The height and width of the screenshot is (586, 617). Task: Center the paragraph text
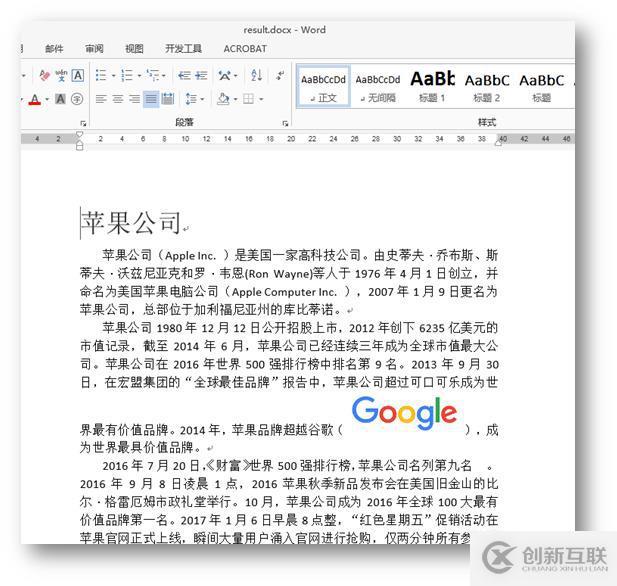(x=118, y=99)
